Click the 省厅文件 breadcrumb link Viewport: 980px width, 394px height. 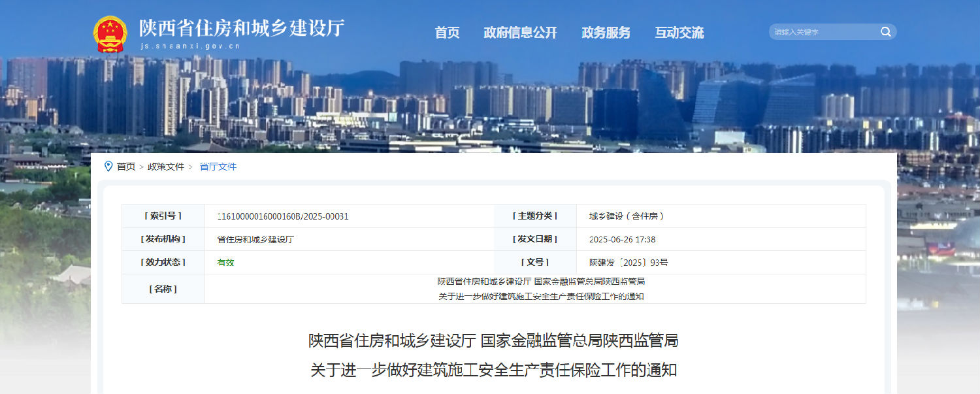click(218, 167)
